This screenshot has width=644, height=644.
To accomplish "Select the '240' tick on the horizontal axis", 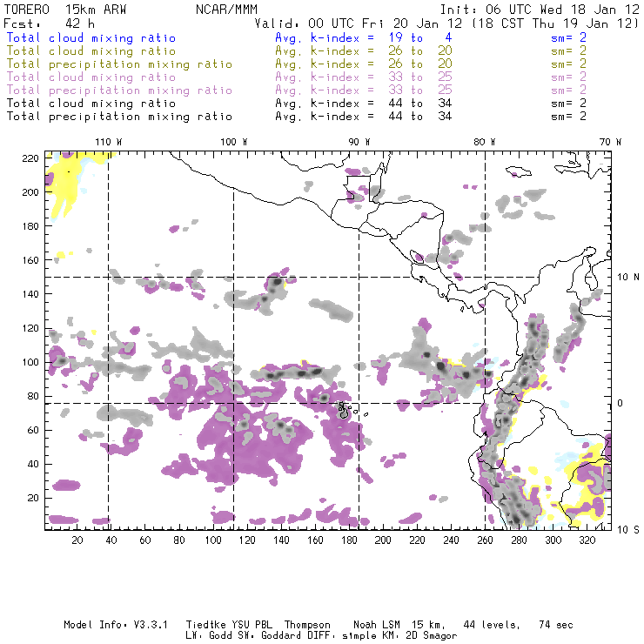I will coord(451,540).
